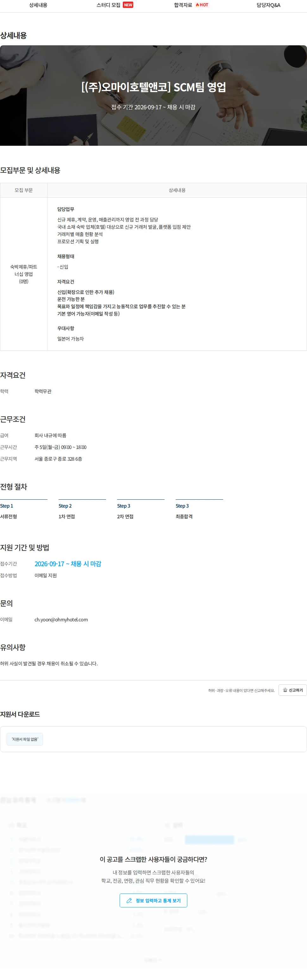Click the 이메일 지원 application method
The width and height of the screenshot is (307, 980).
click(x=46, y=575)
